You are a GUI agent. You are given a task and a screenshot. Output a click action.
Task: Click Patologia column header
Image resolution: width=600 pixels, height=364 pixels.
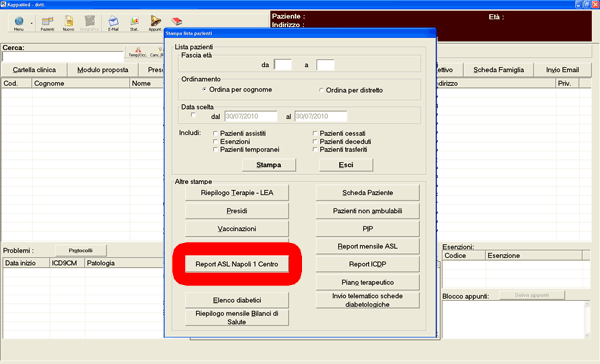coord(125,263)
